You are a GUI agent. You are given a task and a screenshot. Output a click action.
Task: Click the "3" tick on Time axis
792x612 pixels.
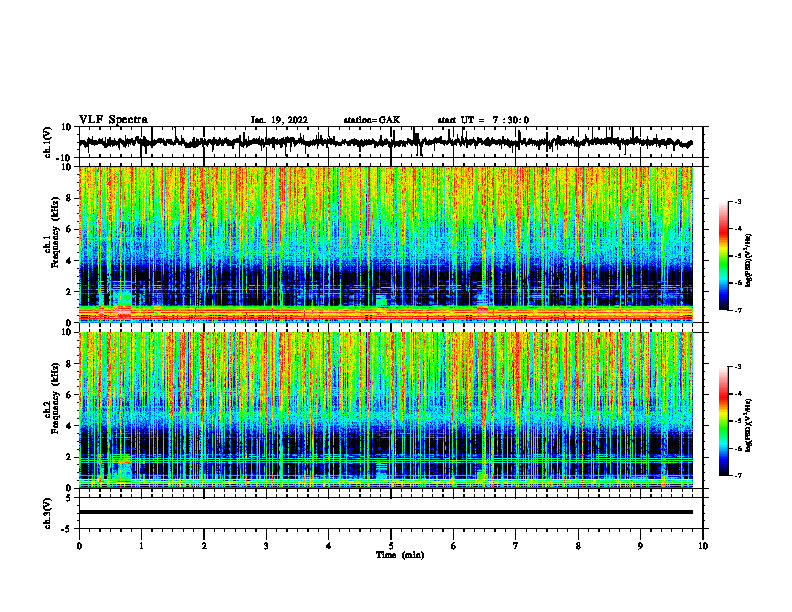pos(266,546)
